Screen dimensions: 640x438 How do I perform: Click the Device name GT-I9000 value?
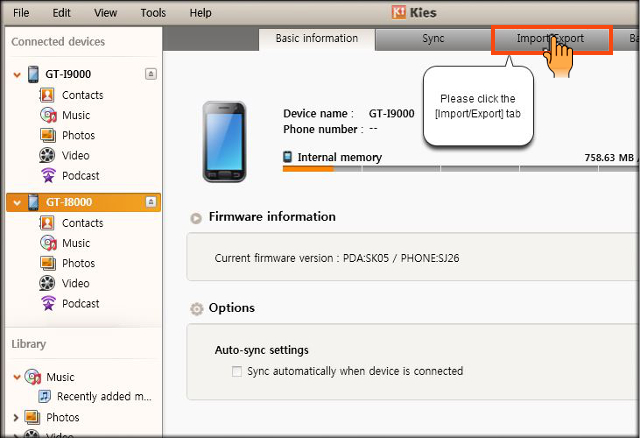(391, 113)
